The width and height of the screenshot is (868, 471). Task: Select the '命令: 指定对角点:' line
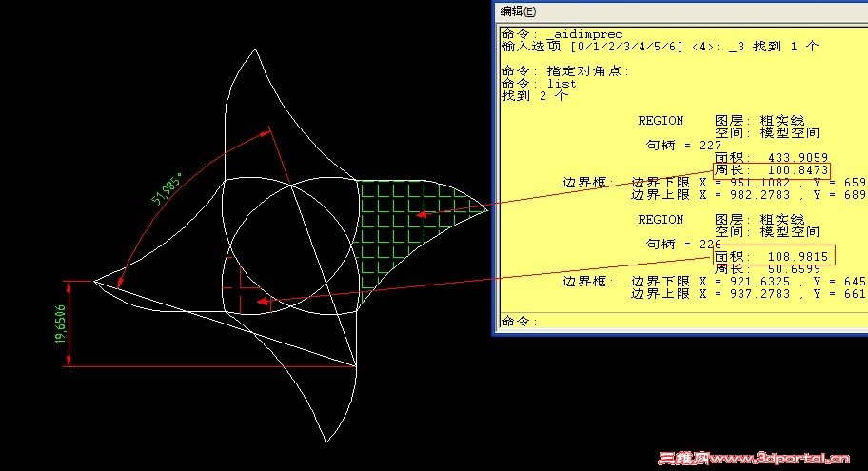[565, 70]
